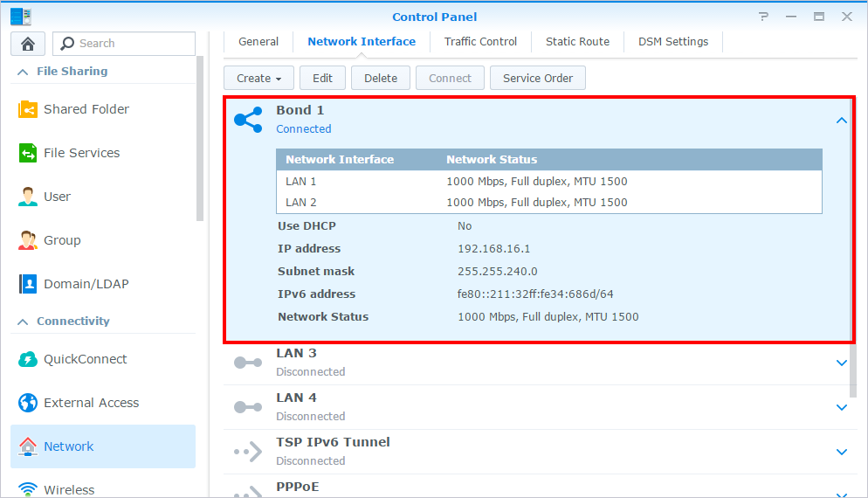Click the help question mark icon
Viewport: 868px width, 498px height.
[764, 17]
